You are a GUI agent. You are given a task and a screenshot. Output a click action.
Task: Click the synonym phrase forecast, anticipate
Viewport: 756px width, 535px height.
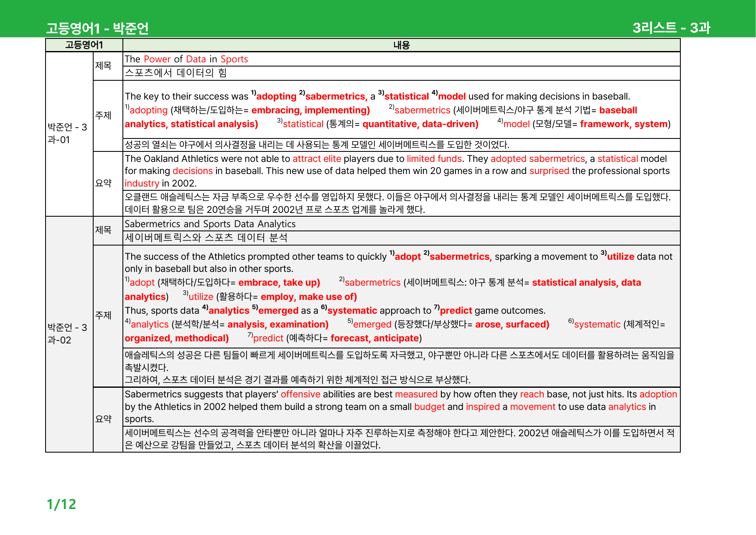pyautogui.click(x=375, y=338)
